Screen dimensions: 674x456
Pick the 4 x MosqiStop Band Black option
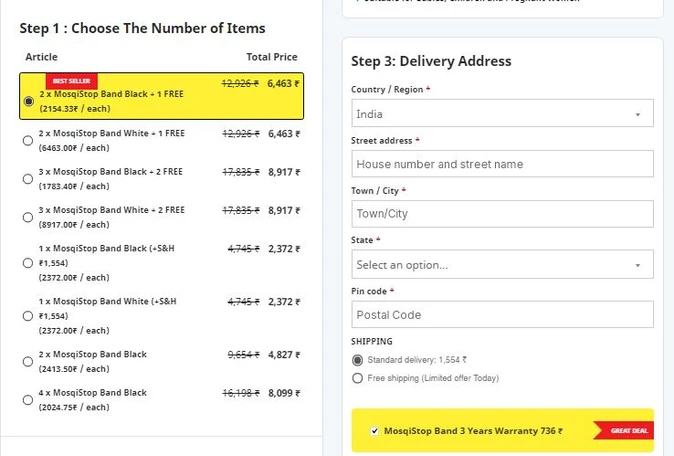click(x=28, y=400)
